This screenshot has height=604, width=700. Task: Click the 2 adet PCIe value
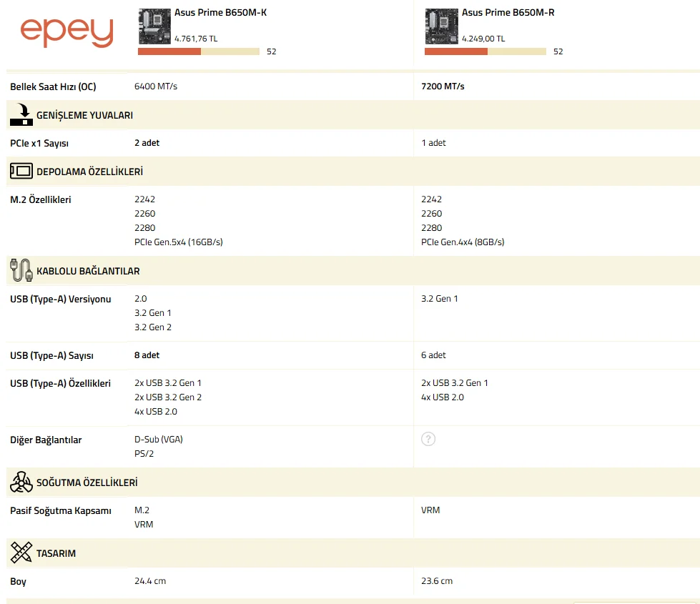pyautogui.click(x=147, y=143)
